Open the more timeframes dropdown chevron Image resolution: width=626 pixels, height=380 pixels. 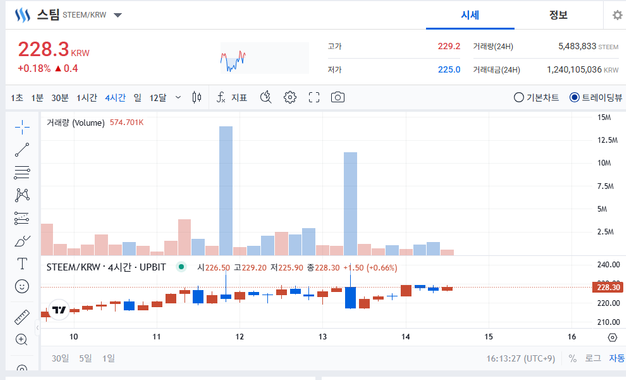tap(178, 97)
